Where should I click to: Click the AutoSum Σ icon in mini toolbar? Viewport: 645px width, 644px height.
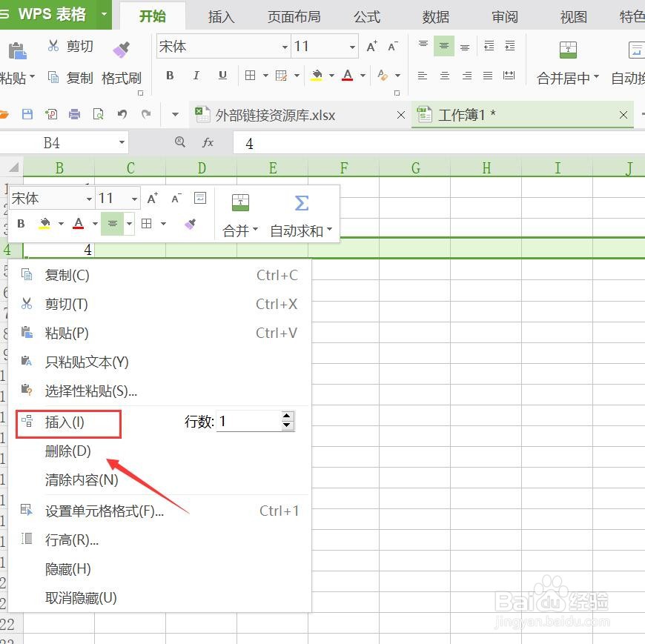pyautogui.click(x=301, y=201)
